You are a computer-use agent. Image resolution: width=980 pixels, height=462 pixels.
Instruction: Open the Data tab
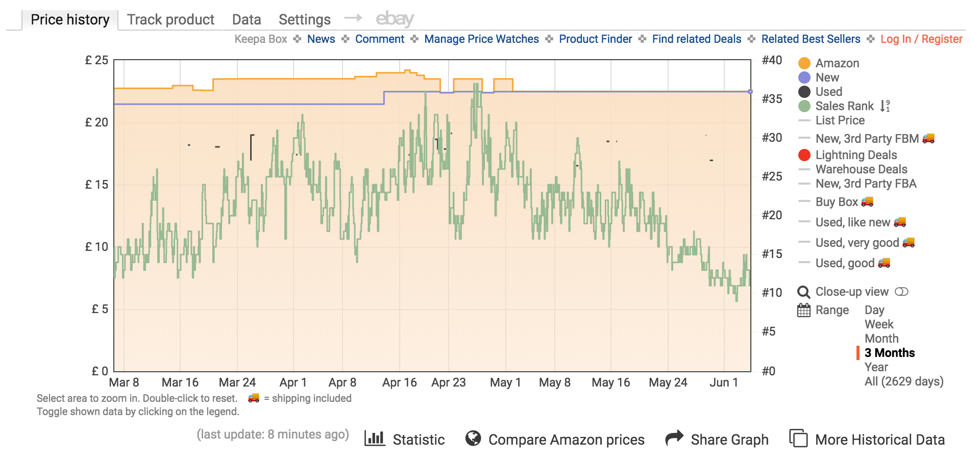247,20
